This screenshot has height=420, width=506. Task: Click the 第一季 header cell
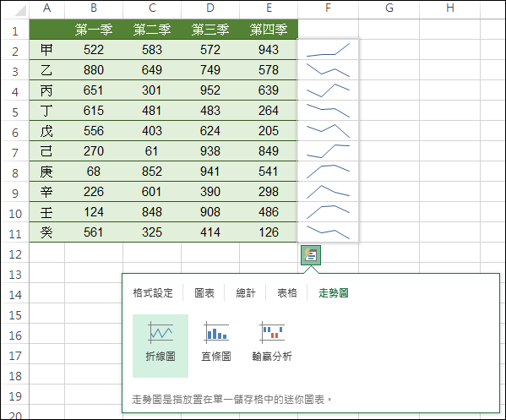click(94, 30)
